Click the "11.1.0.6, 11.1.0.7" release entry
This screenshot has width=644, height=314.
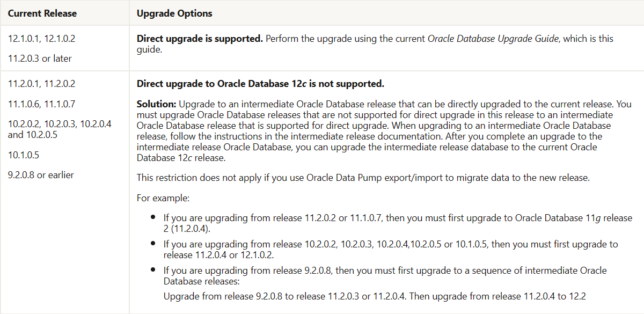pos(41,104)
